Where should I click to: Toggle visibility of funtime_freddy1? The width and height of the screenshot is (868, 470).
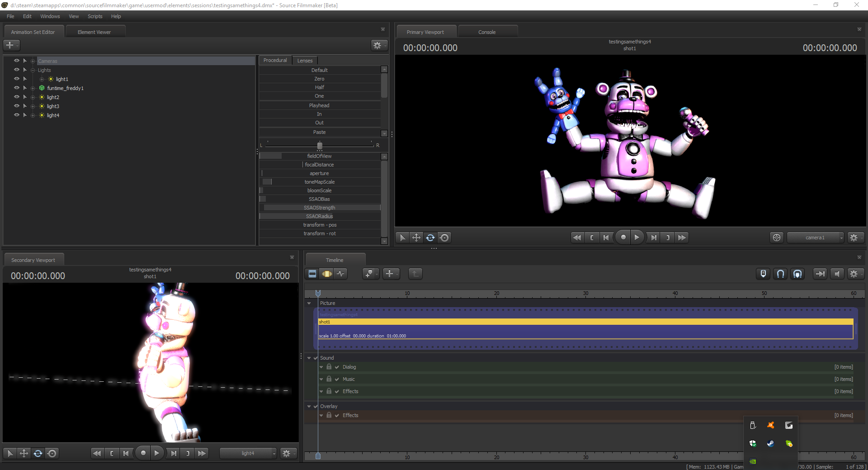[x=17, y=88]
